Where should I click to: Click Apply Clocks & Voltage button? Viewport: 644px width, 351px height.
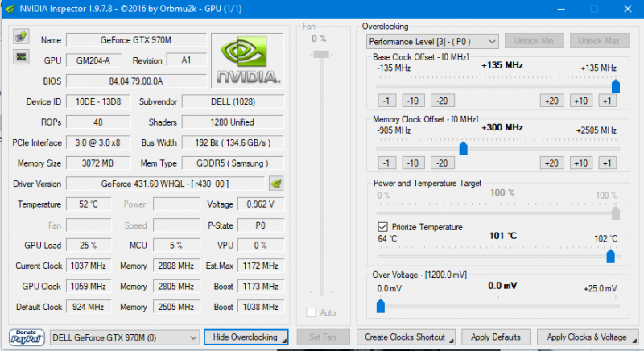click(x=588, y=337)
